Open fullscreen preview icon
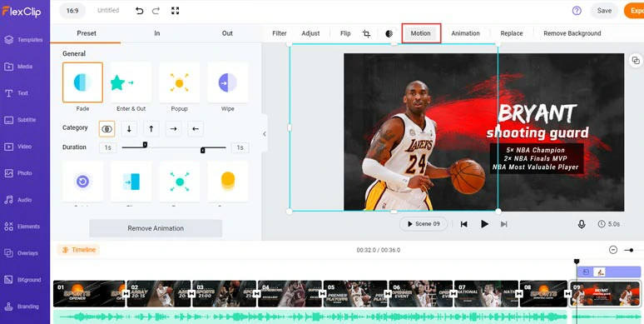644x324 pixels. coord(175,11)
